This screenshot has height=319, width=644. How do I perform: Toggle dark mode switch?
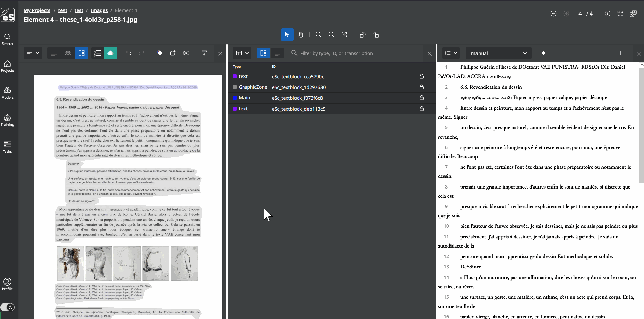coord(7,307)
